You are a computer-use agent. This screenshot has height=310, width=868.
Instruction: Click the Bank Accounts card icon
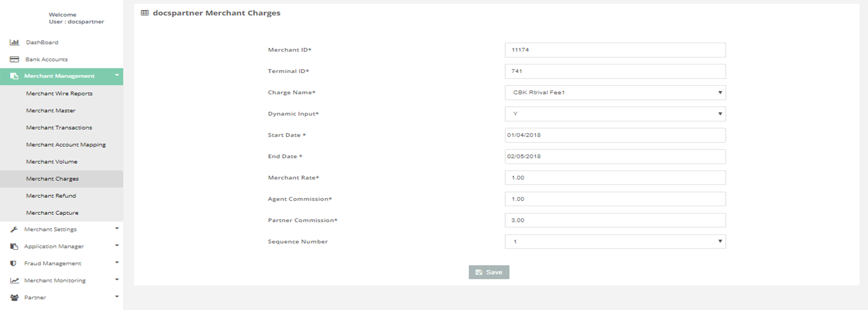tap(15, 59)
